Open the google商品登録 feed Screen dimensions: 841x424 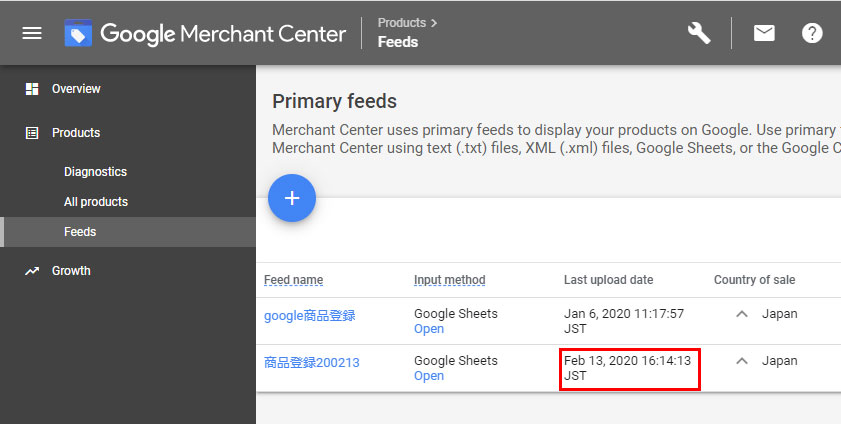click(309, 316)
